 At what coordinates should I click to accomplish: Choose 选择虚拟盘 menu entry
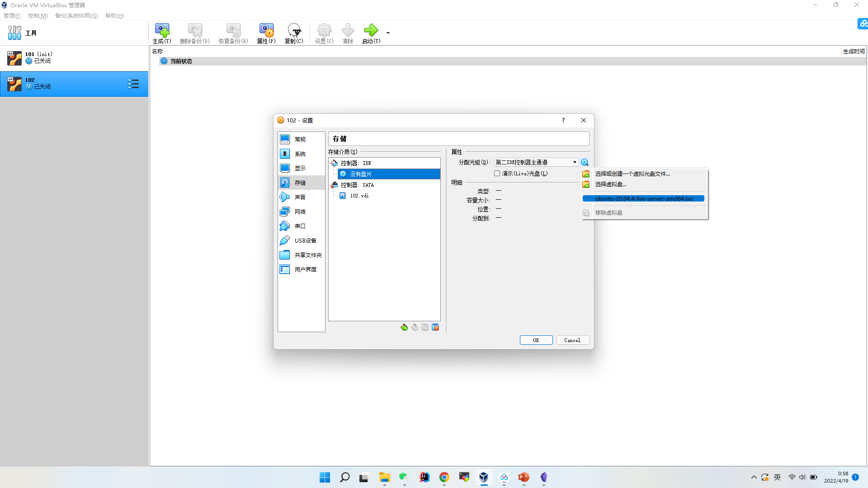click(644, 184)
